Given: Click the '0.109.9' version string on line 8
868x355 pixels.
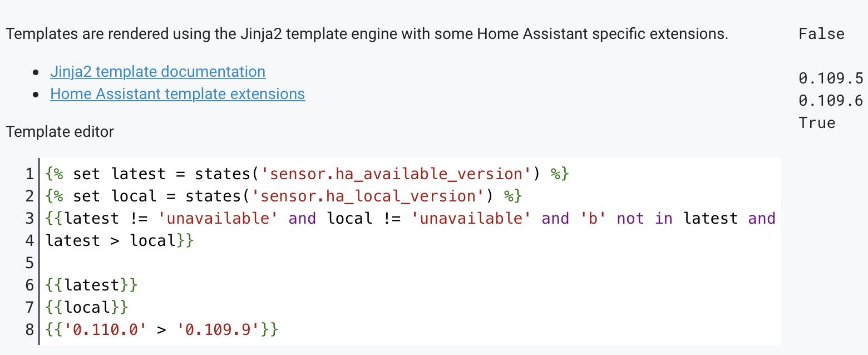Looking at the screenshot, I should click(x=217, y=329).
